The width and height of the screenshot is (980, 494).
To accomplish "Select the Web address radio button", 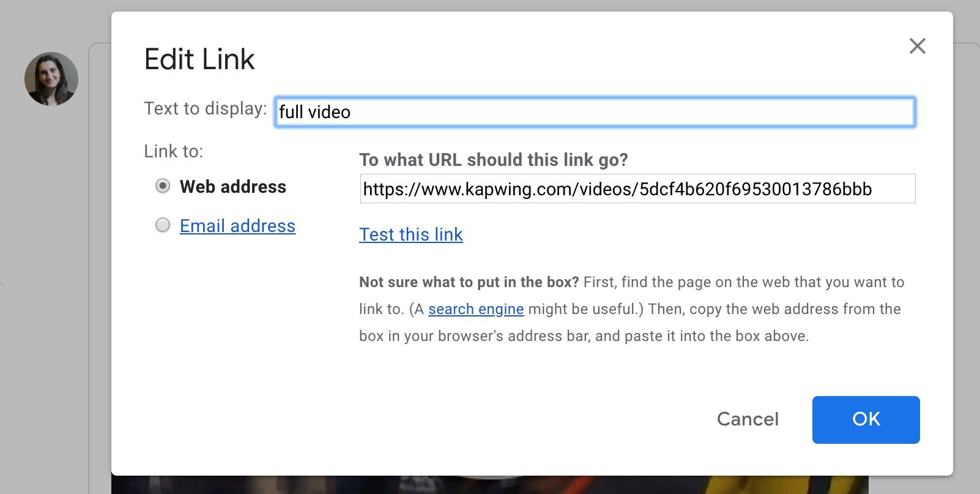I will [x=163, y=185].
